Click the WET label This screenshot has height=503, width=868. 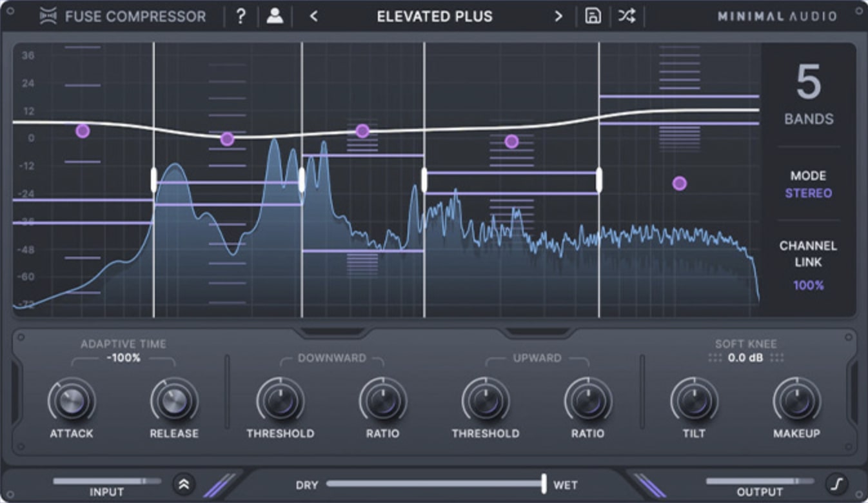(566, 485)
